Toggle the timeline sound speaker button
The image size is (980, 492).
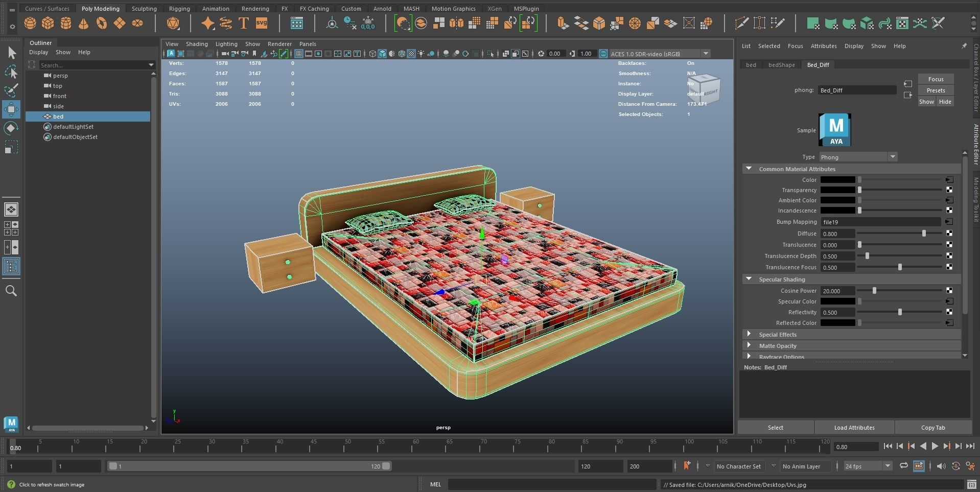[x=941, y=466]
